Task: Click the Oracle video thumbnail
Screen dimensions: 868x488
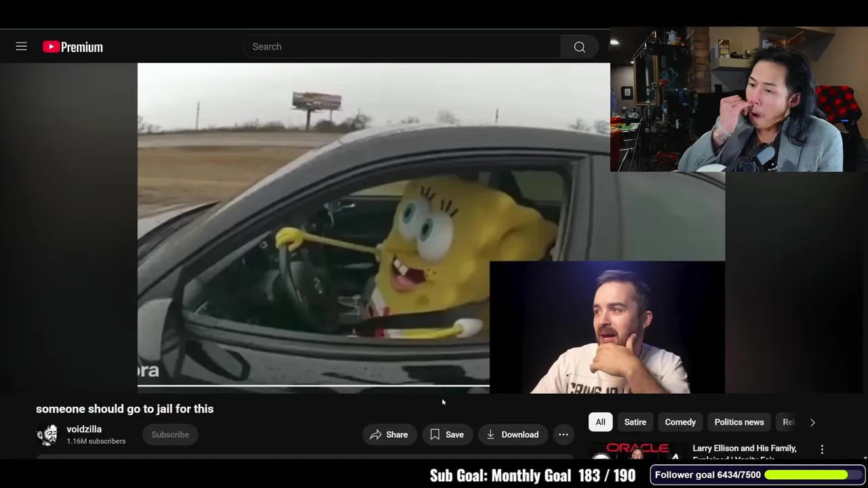Action: click(x=637, y=452)
